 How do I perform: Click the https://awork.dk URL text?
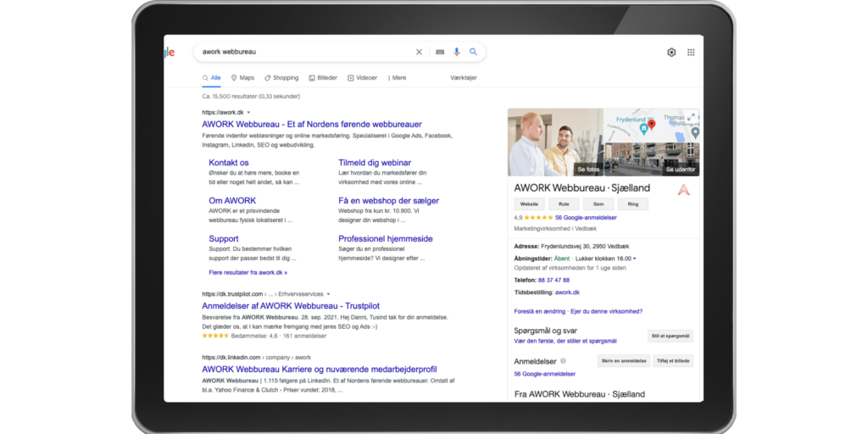pyautogui.click(x=223, y=113)
